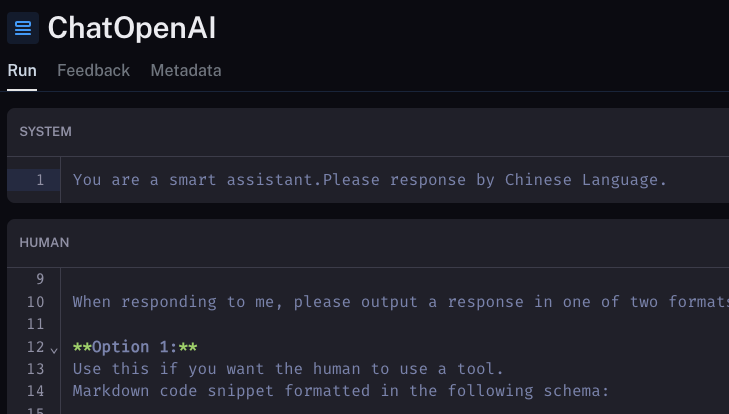The height and width of the screenshot is (414, 729).
Task: Click the ChatOpenAI run title
Action: 132,28
